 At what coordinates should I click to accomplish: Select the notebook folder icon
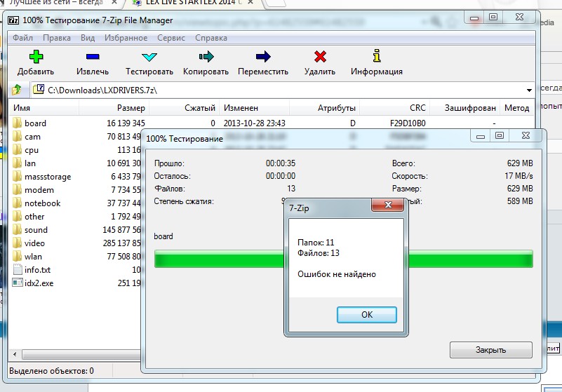(x=17, y=203)
